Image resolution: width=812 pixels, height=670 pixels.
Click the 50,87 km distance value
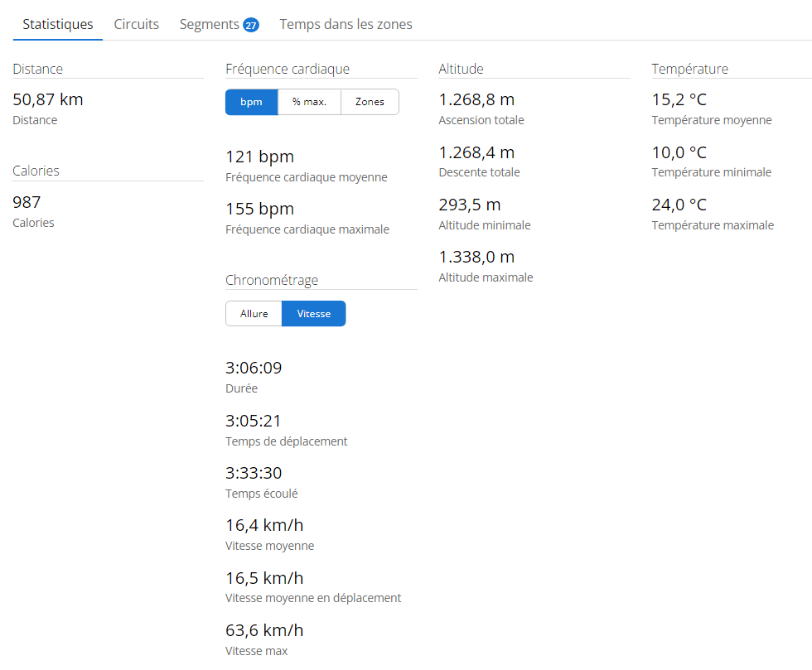(x=48, y=100)
